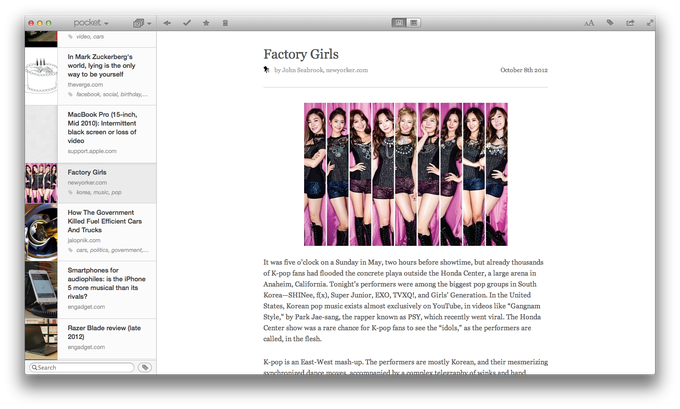Click the back arrow icon
The width and height of the screenshot is (680, 409).
pos(167,23)
